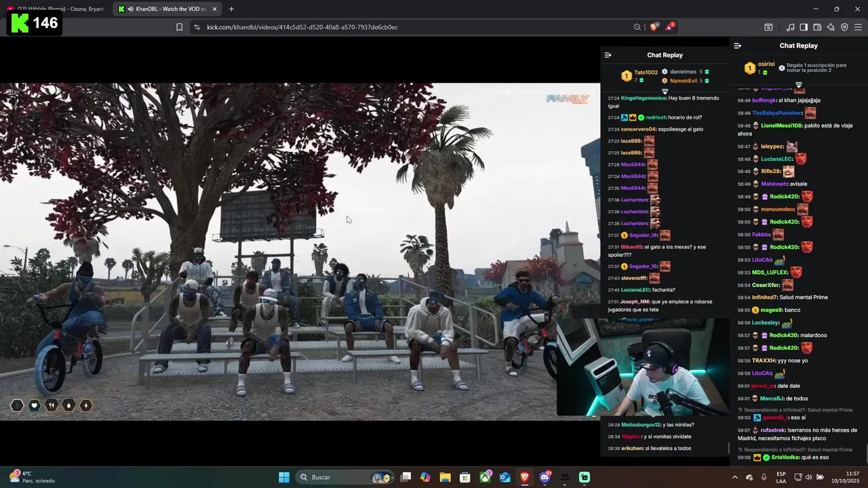Click the microphone tray icon
Screen dimensions: 868x488
(764, 477)
